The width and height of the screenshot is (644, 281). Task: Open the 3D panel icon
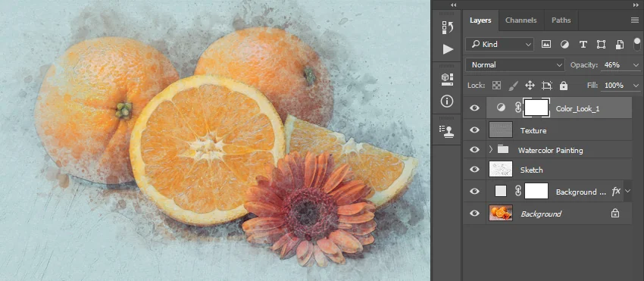coord(448,79)
